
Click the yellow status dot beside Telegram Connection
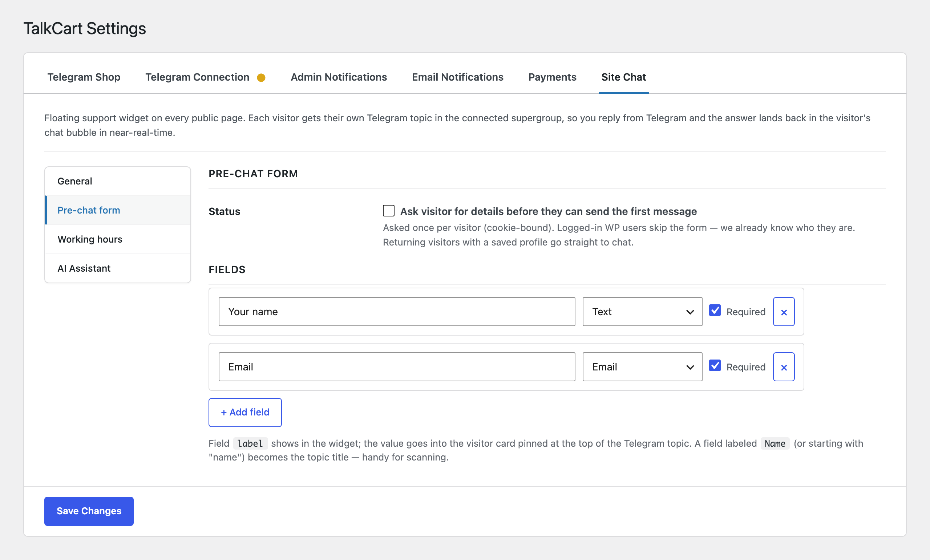[x=261, y=77]
